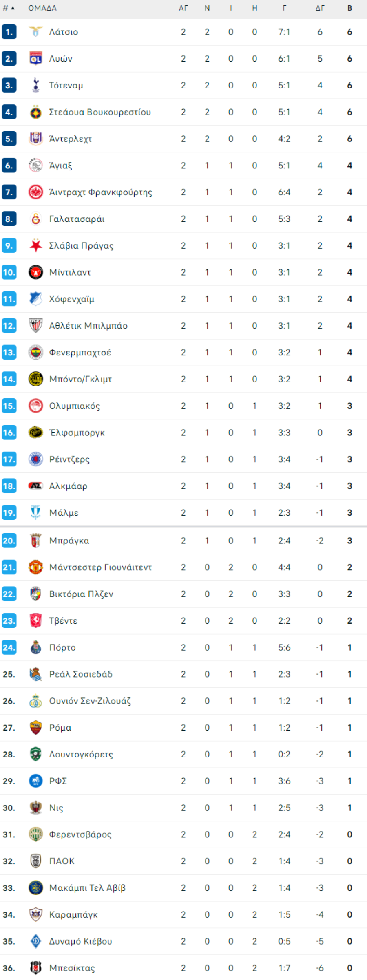Click the Λυών club logo
The image size is (367, 980).
tap(36, 59)
